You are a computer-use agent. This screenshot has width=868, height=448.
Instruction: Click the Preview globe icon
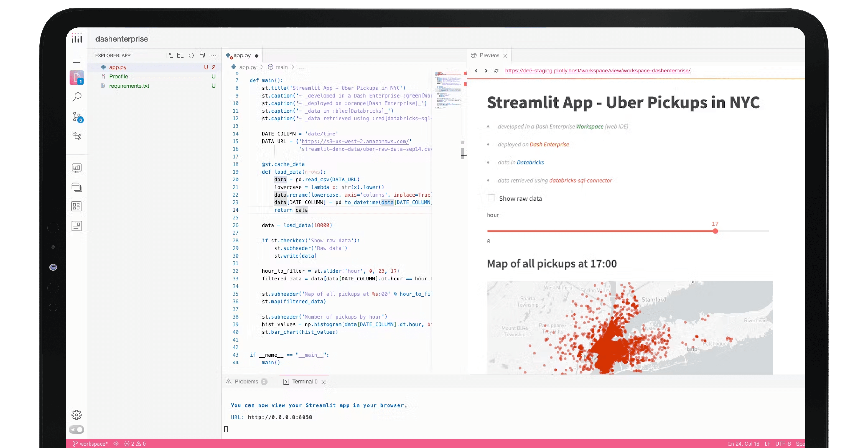[474, 55]
